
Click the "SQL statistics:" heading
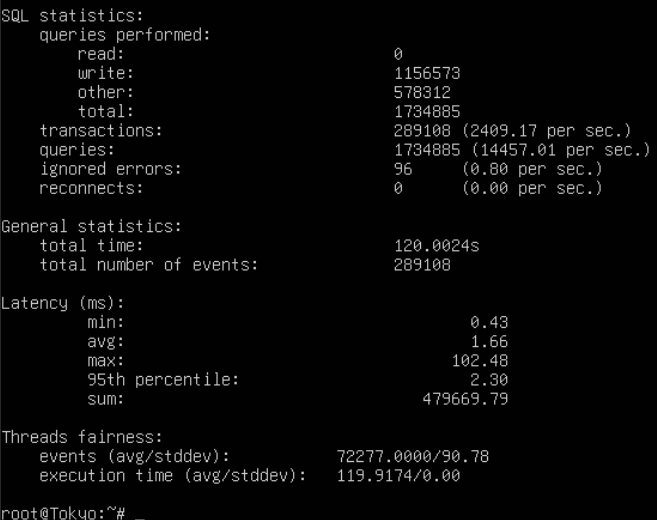point(72,15)
